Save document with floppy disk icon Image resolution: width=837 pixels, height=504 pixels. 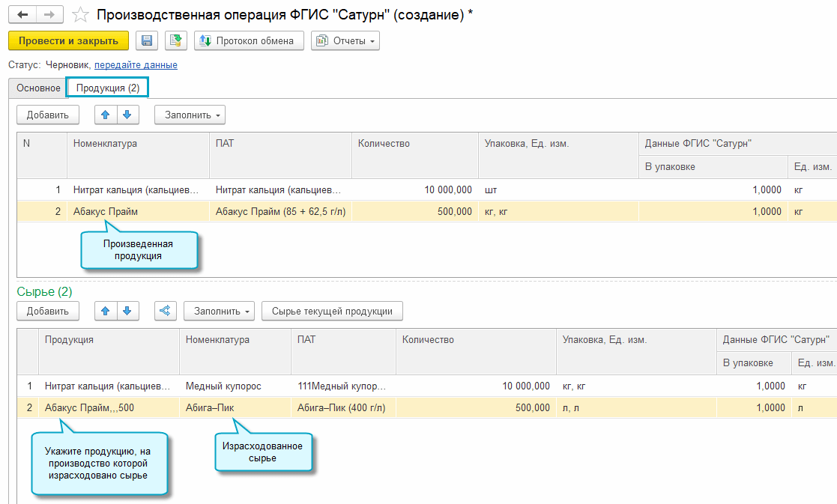pos(147,40)
